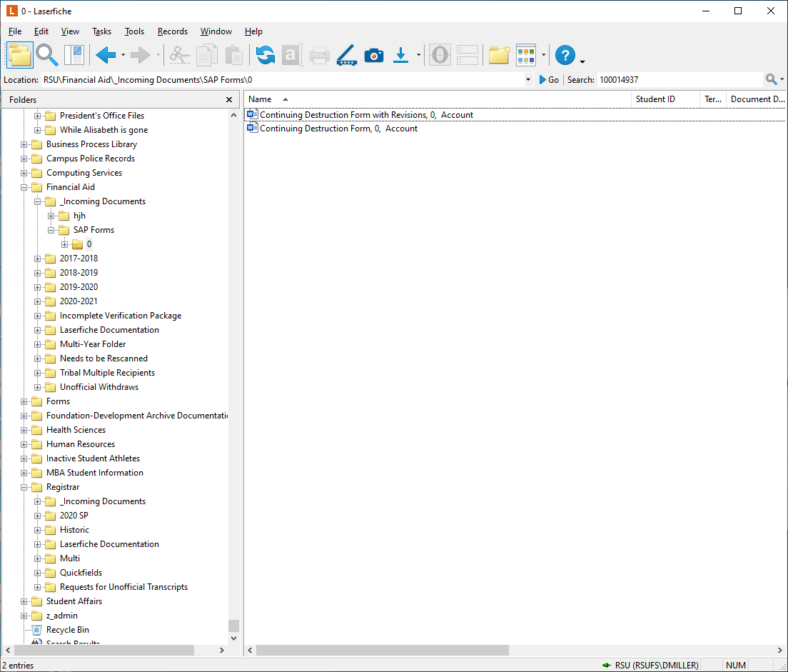Collapse the SAP Forms folder
788x672 pixels.
point(51,230)
